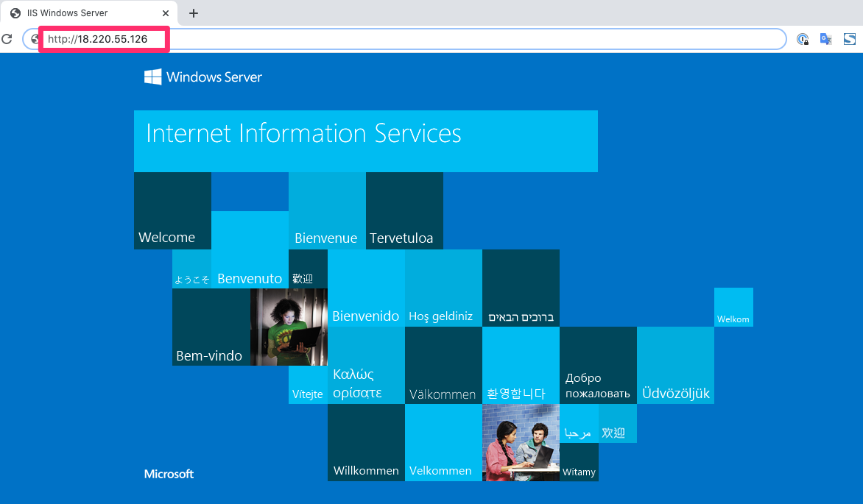Click the Internet Information Services banner
Screen dimensions: 863x504
click(x=366, y=141)
